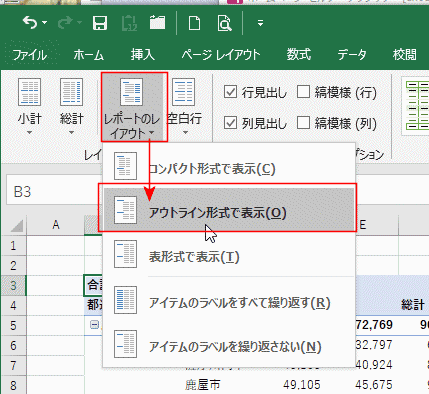Switch to the 校閲 tab
This screenshot has height=394, width=429.
point(405,54)
